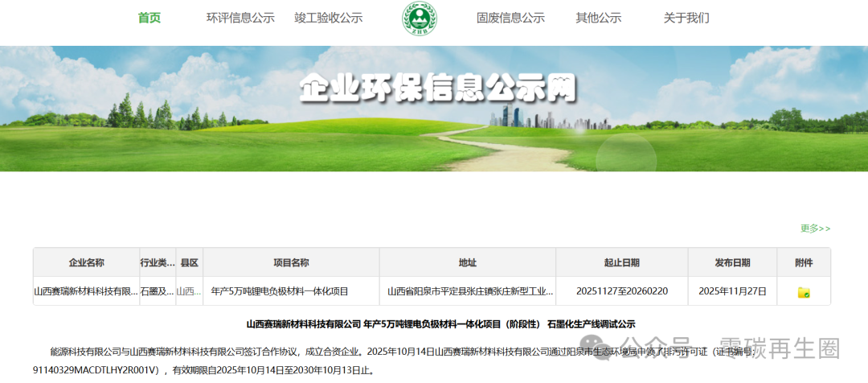The image size is (868, 383).
Task: Click the 地址 column header
Action: (x=467, y=262)
